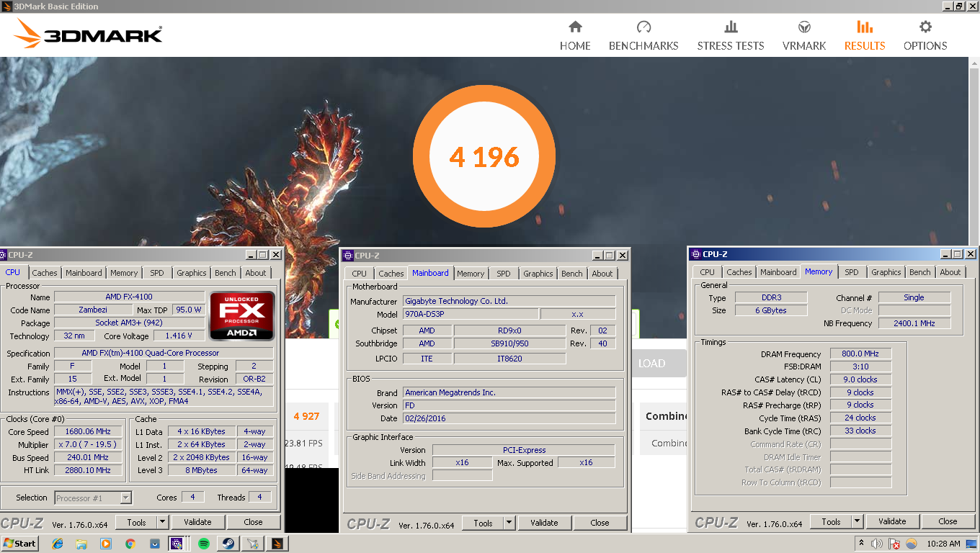
Task: Open the VRMark section
Action: point(804,36)
